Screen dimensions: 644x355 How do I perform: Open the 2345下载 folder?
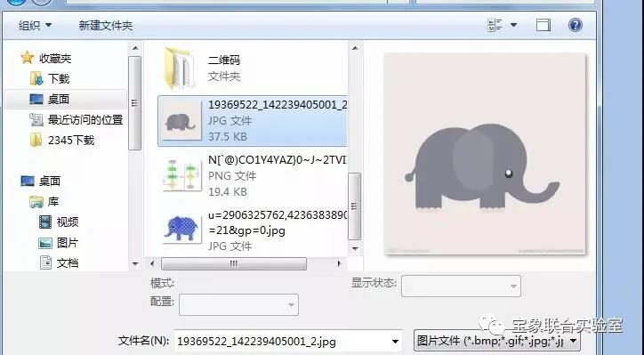pyautogui.click(x=62, y=140)
